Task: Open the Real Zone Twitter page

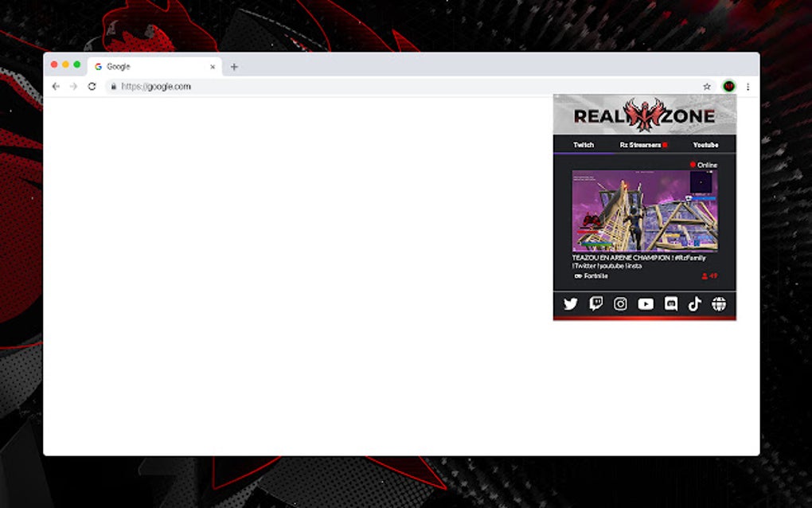Action: click(571, 304)
